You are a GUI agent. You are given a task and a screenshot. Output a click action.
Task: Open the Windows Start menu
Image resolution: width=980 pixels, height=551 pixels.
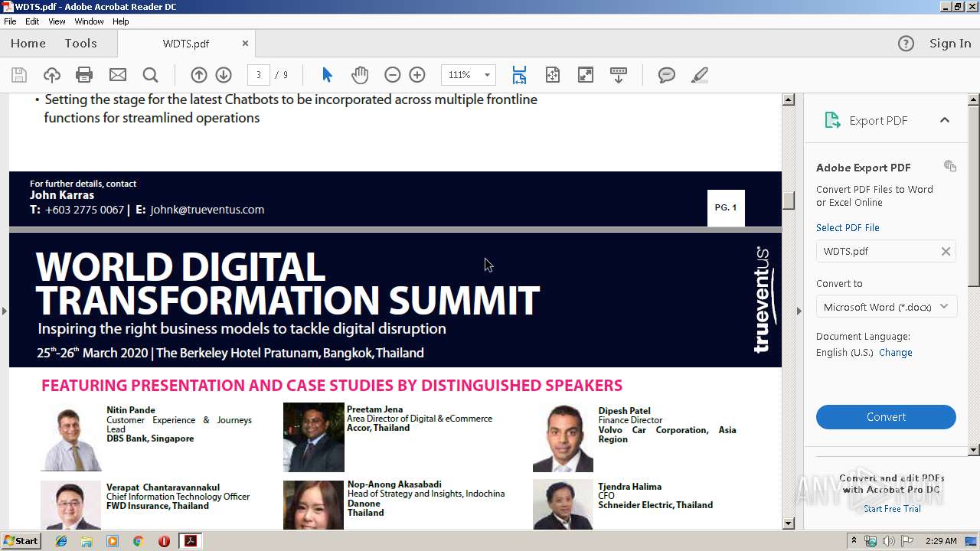point(21,541)
